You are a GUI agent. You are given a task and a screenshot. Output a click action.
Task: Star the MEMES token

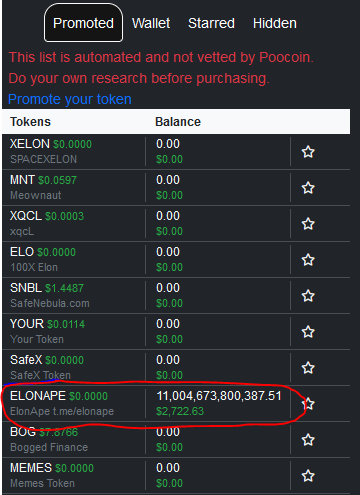[308, 476]
